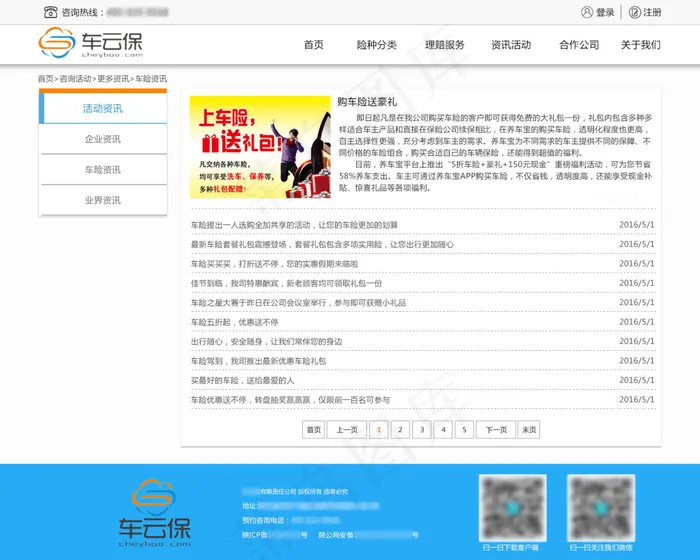Switch to 企业资讯 in the sidebar
The width and height of the screenshot is (700, 560).
click(x=102, y=139)
